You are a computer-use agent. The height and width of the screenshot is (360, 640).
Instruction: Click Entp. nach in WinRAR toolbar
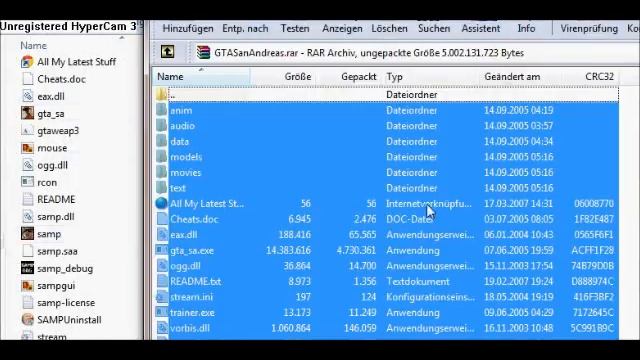coord(245,29)
